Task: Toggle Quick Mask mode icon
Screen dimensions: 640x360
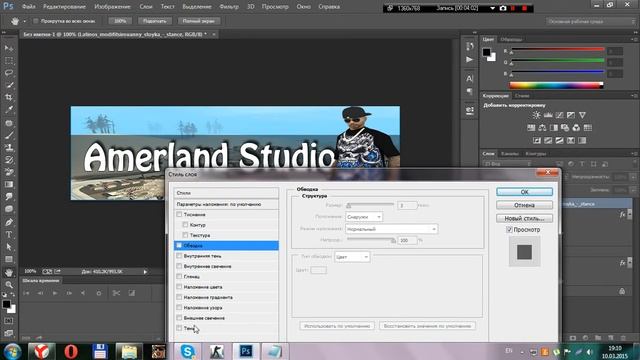Action: pos(9,321)
